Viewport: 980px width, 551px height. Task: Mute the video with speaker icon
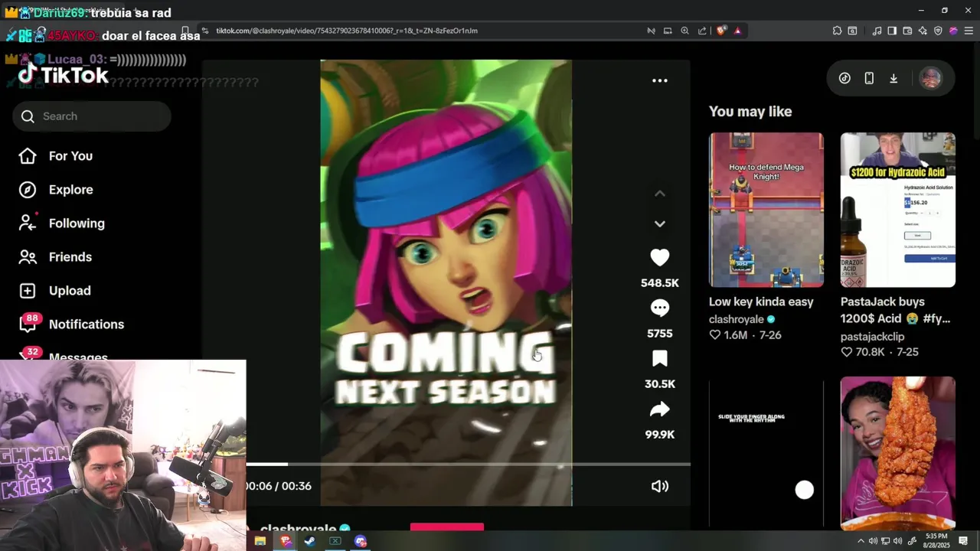tap(659, 486)
